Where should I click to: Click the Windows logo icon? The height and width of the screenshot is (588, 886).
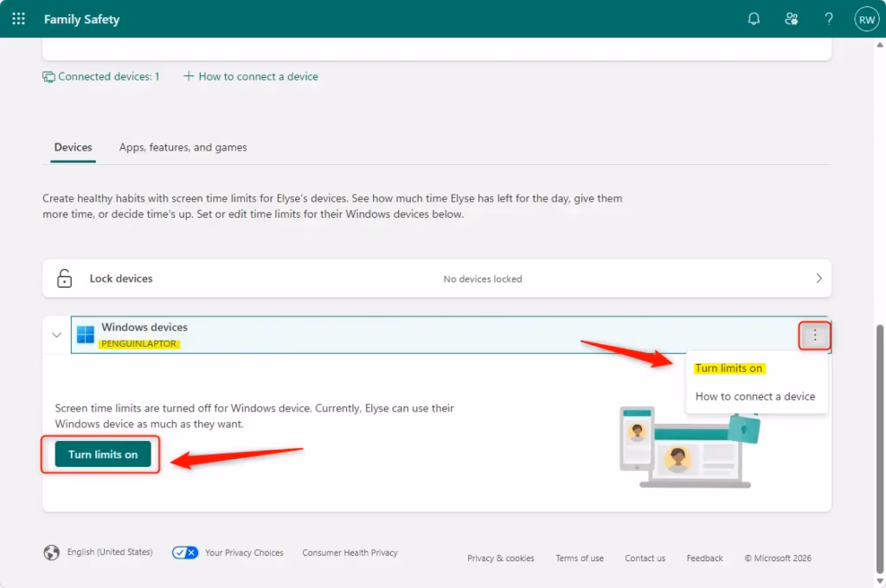86,335
